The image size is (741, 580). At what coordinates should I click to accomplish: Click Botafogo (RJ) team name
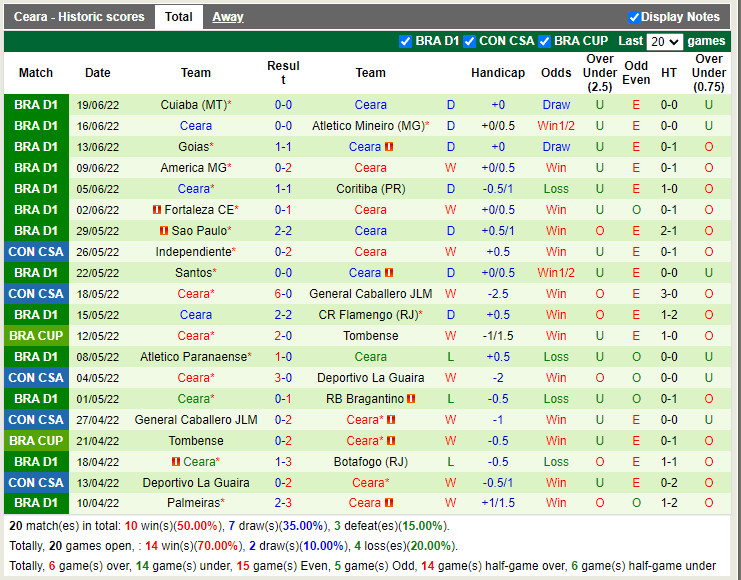coord(370,461)
